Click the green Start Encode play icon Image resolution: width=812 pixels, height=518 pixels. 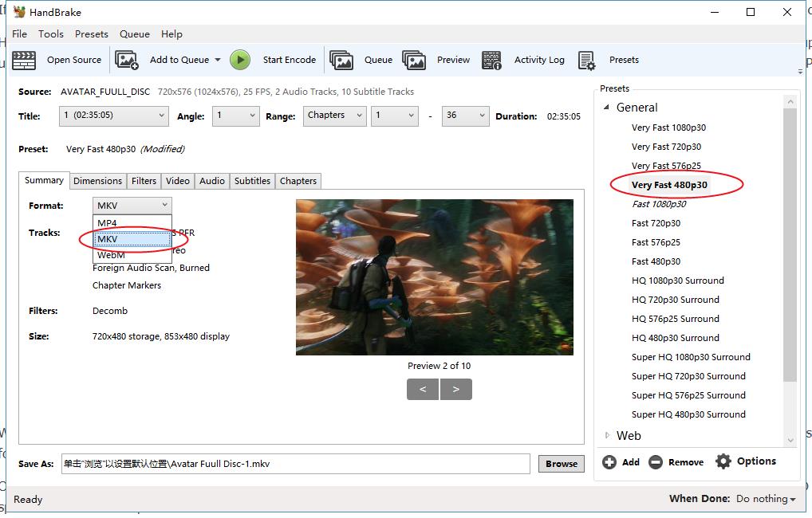pos(240,60)
